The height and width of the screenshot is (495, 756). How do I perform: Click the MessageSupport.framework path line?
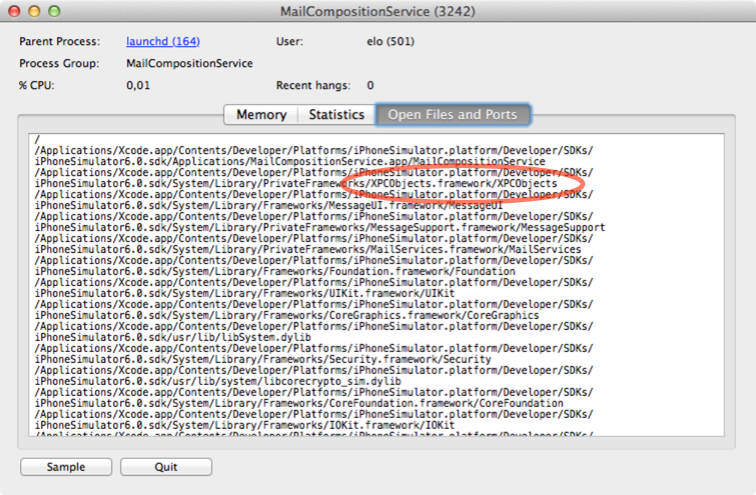[x=320, y=227]
